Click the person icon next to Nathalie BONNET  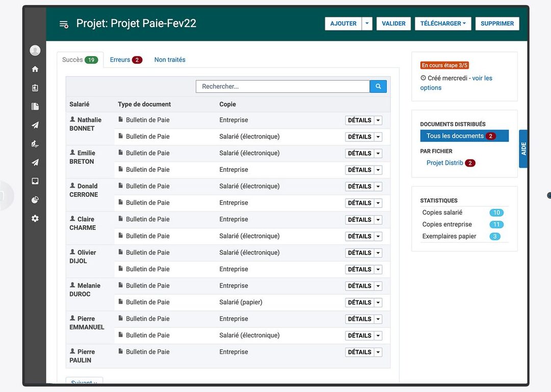[x=72, y=119]
